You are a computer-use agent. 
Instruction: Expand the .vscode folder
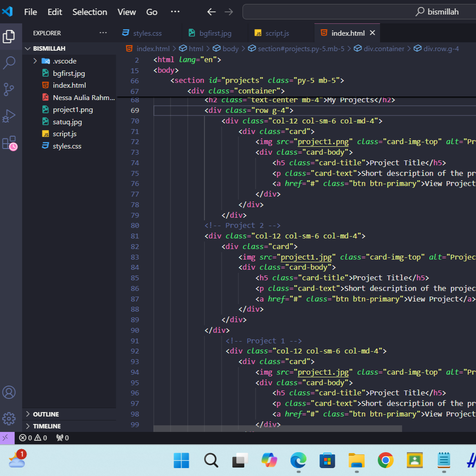64,61
